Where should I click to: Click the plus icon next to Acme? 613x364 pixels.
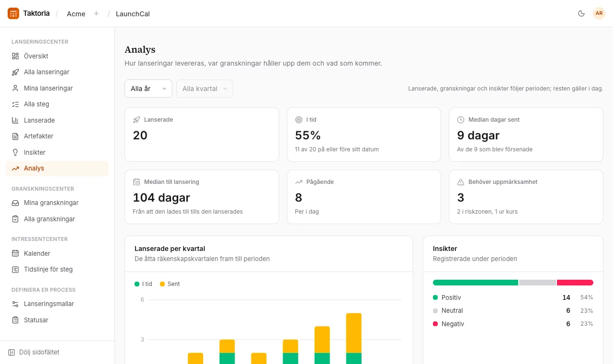tap(96, 13)
